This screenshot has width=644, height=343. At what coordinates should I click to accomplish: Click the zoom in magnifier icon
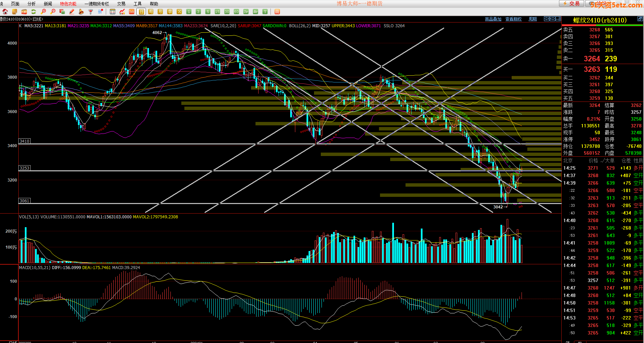(43, 12)
